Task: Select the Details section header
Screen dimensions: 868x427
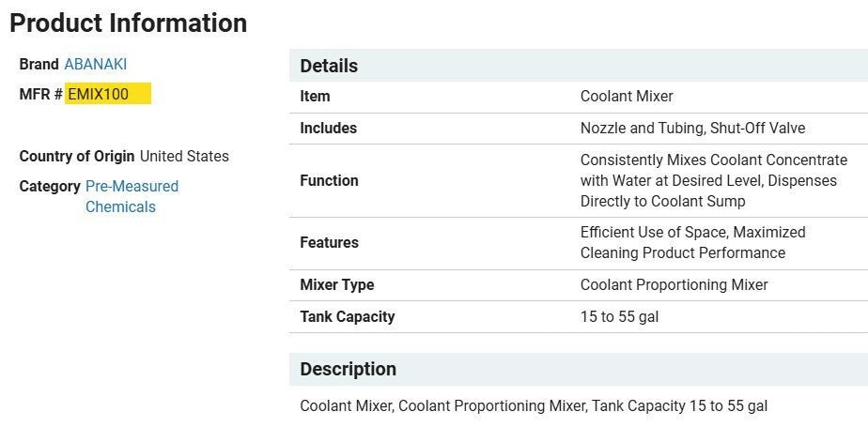Action: pyautogui.click(x=329, y=66)
